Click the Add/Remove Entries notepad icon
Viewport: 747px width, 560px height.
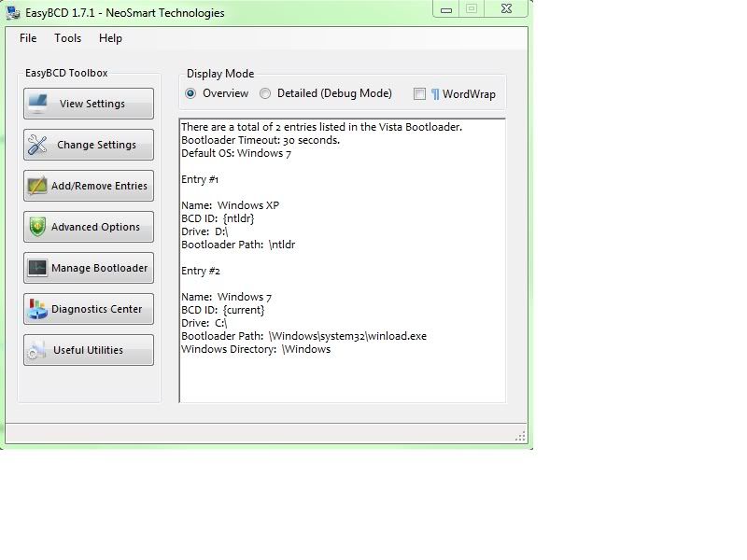(38, 186)
